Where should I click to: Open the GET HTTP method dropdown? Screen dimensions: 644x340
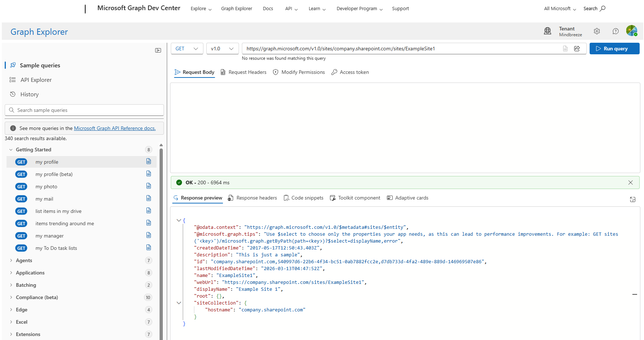pos(187,49)
